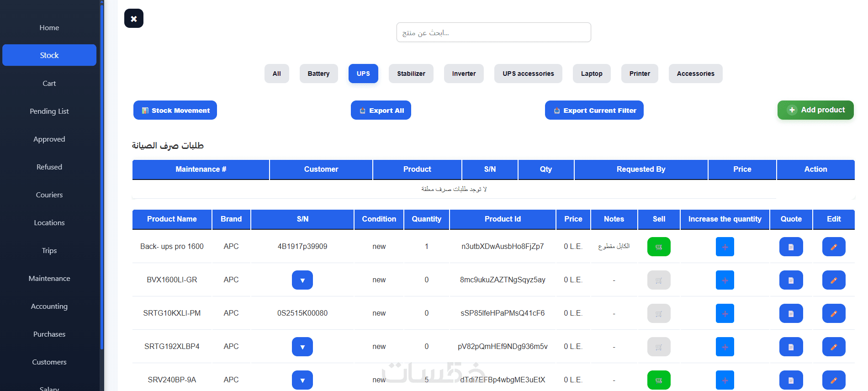This screenshot has width=868, height=391.
Task: Close the panel with the X button
Action: click(x=134, y=18)
